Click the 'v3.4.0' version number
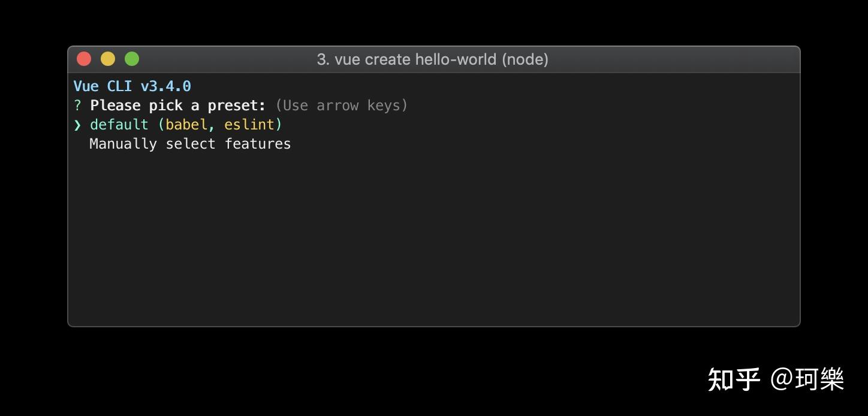The image size is (868, 416). [166, 86]
